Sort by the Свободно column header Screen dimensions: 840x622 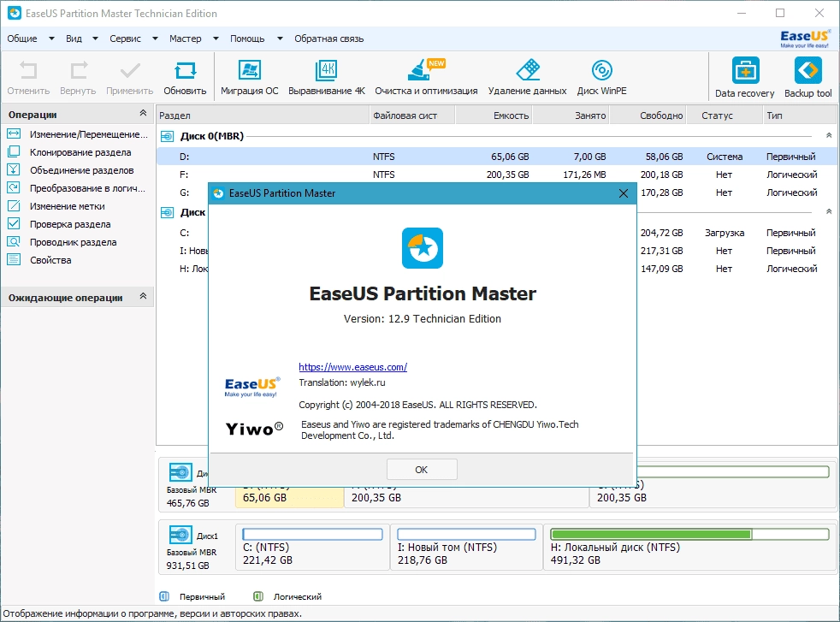click(649, 116)
